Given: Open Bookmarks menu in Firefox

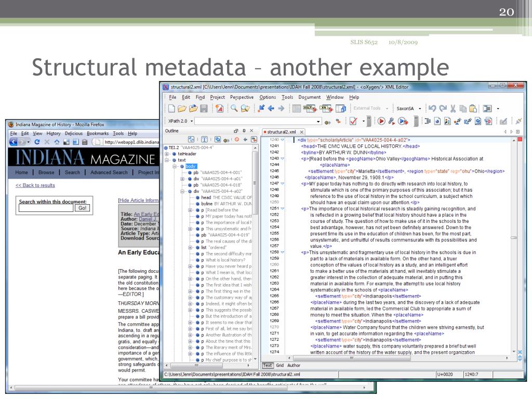Looking at the screenshot, I should [x=98, y=134].
